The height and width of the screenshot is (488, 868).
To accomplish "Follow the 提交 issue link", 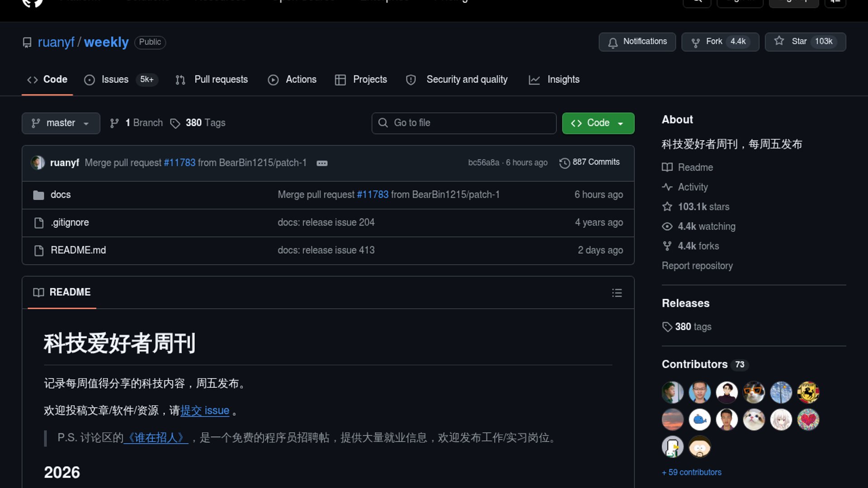I will click(x=205, y=410).
